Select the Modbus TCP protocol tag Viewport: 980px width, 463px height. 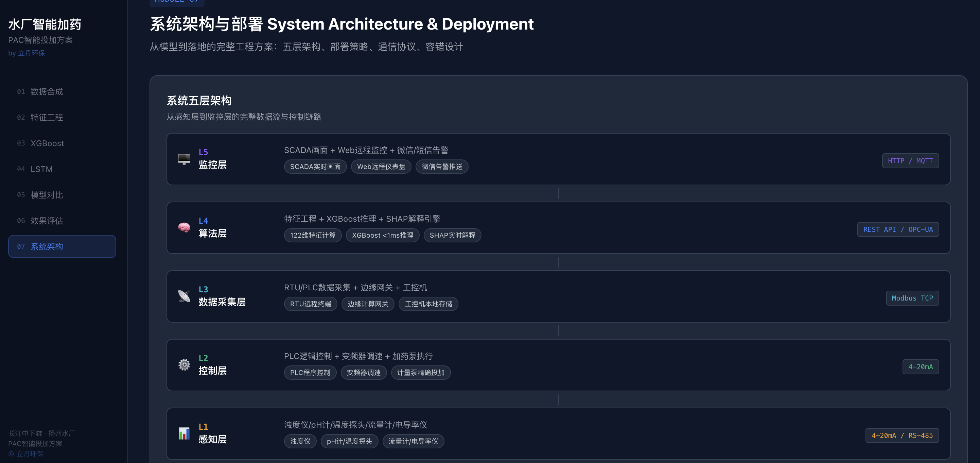point(912,298)
